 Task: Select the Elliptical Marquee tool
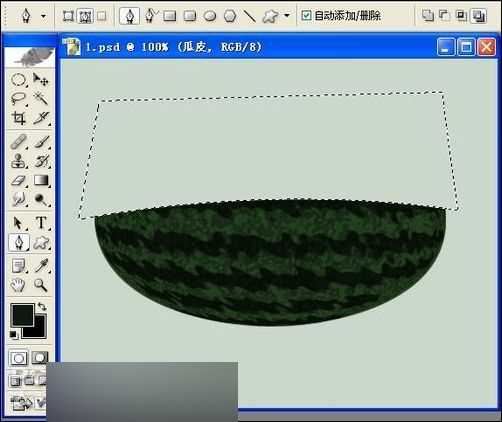click(x=18, y=80)
